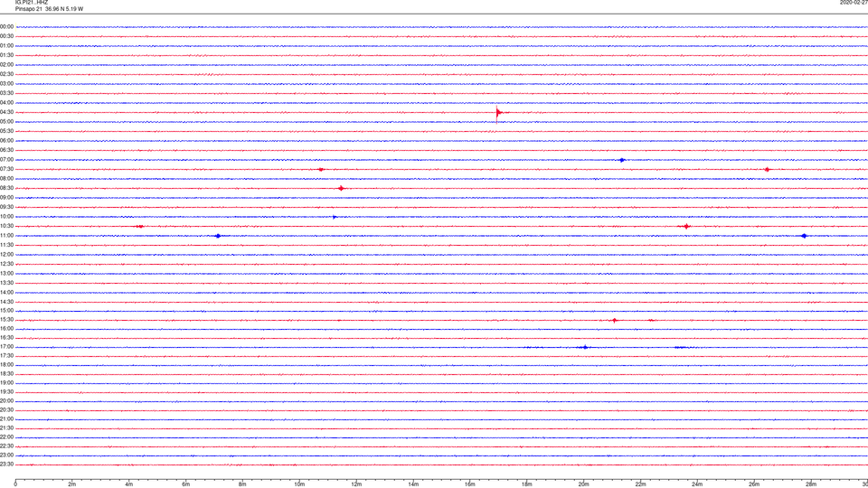Select the 18m tick label on the axis
Viewport: 868px width, 488px height.
click(527, 484)
